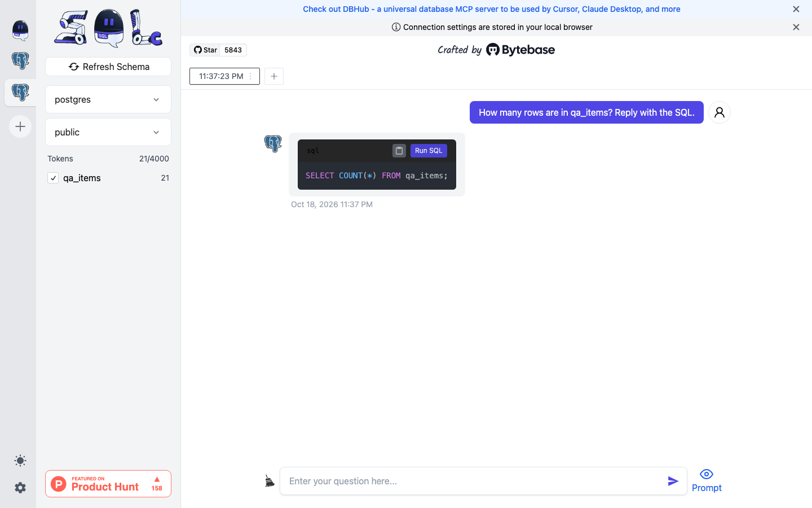Click the Oct 18, 2026 11:37 PM timestamp
812x508 pixels.
point(332,204)
